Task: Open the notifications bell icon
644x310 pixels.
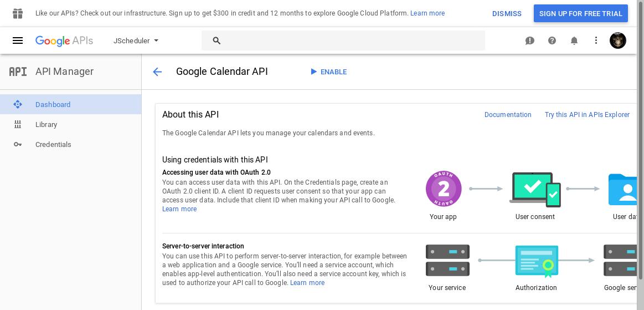Action: pyautogui.click(x=574, y=40)
